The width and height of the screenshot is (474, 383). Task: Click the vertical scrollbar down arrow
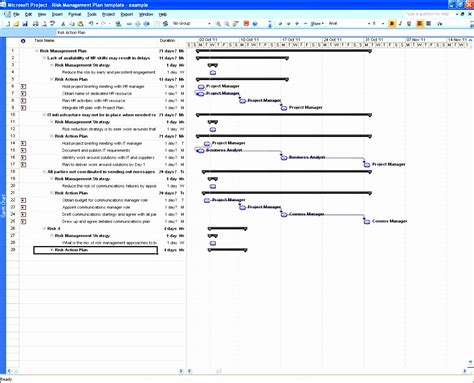[x=470, y=362]
